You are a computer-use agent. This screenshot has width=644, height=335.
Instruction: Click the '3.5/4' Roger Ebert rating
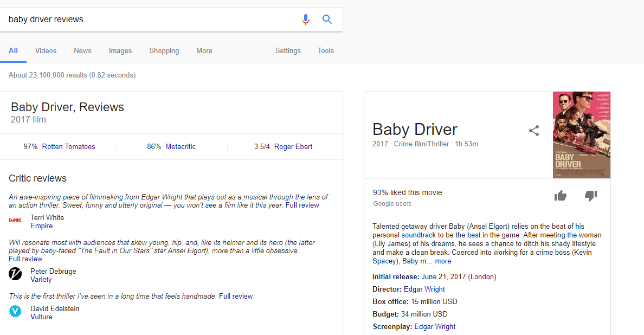(262, 146)
